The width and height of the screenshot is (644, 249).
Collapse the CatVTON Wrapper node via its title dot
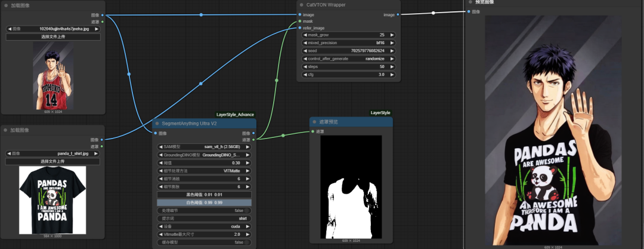tap(302, 5)
